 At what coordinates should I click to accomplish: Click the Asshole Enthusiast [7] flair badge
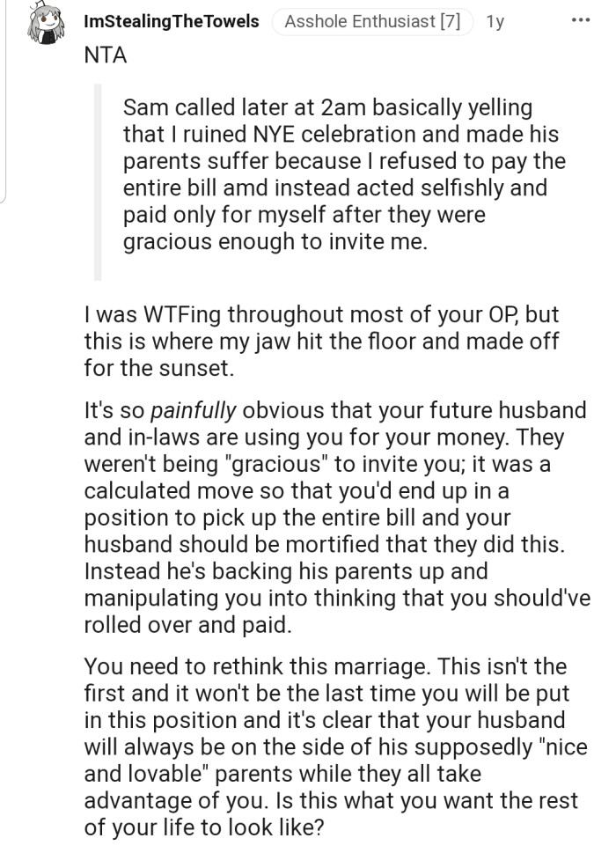coord(371,21)
